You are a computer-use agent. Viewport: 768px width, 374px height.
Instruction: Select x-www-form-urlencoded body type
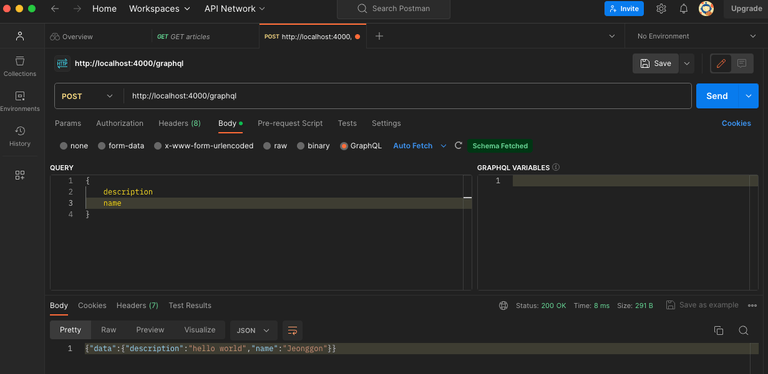coord(204,146)
